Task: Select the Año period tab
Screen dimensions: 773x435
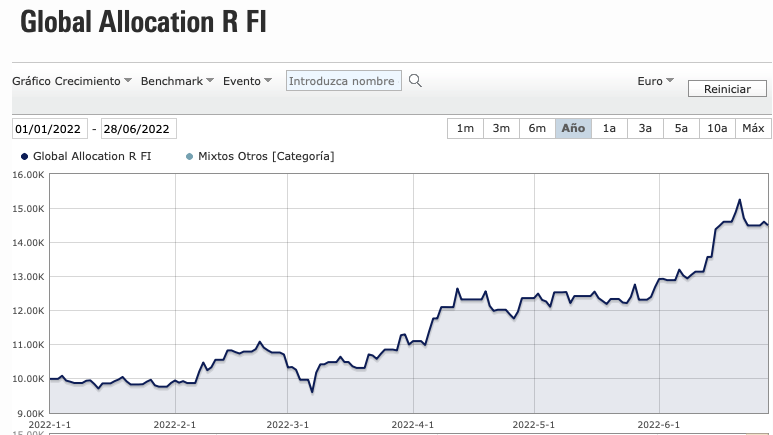Action: point(573,128)
